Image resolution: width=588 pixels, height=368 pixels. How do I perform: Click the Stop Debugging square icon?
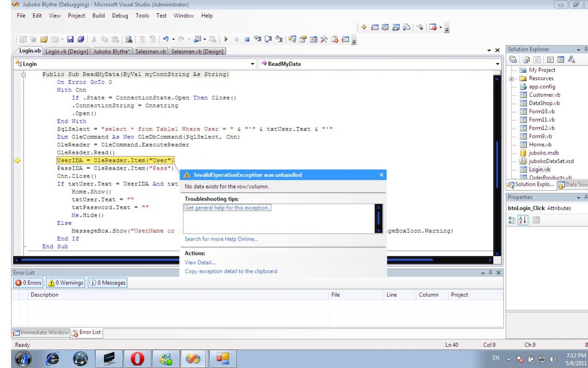click(x=247, y=40)
